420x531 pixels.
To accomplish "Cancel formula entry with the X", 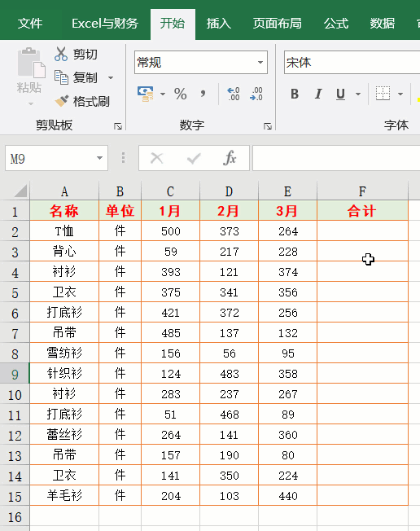I will (157, 158).
